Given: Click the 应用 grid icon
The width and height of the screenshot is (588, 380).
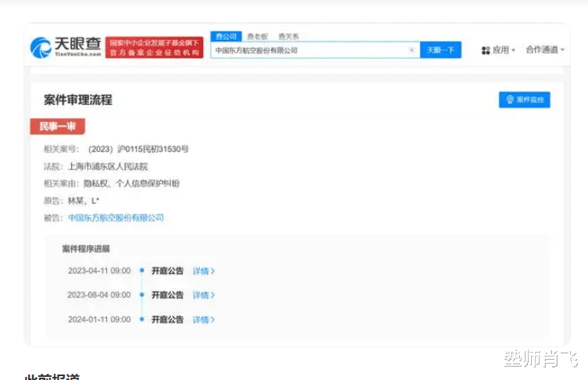Looking at the screenshot, I should (x=486, y=50).
